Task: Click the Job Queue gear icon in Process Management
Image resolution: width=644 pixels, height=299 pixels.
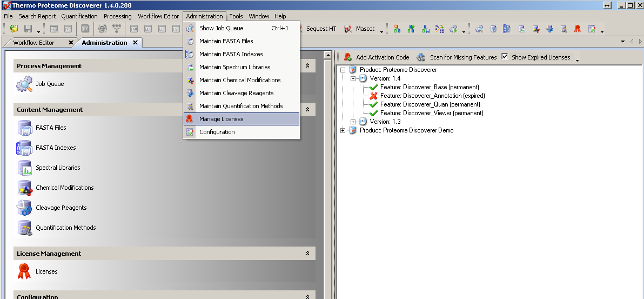Action: [x=24, y=84]
